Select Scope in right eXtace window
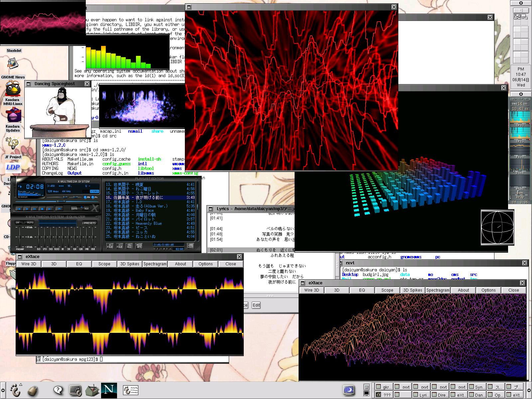The image size is (532, 399). tap(387, 290)
